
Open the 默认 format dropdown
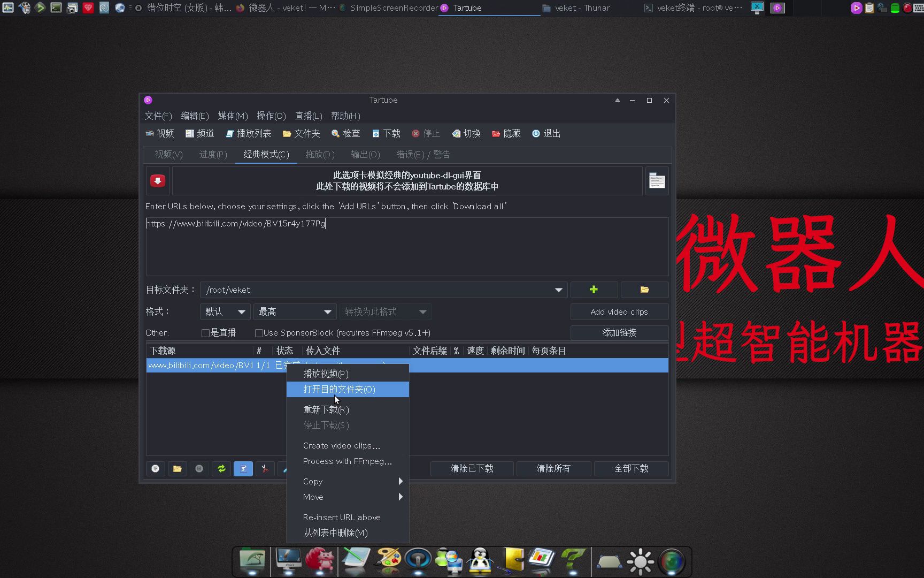tap(225, 311)
